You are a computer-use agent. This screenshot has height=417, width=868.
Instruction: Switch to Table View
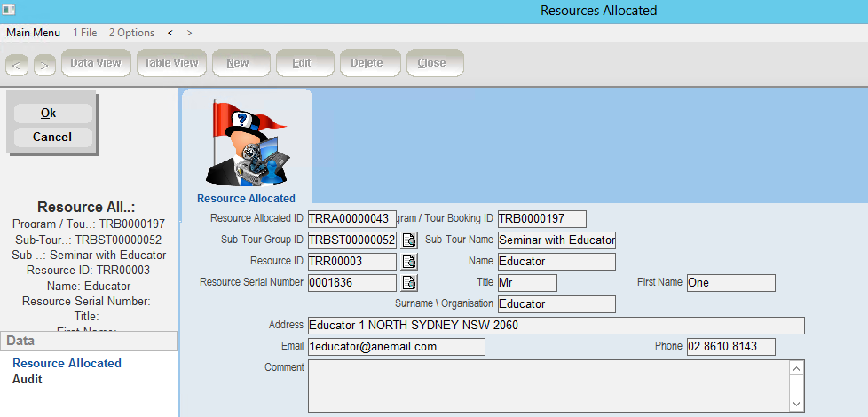[x=171, y=63]
